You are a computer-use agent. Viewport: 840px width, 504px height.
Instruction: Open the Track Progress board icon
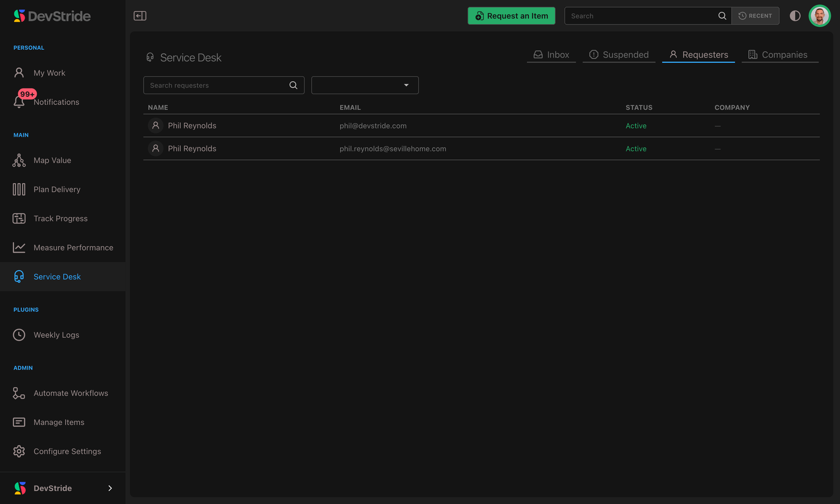(x=19, y=218)
